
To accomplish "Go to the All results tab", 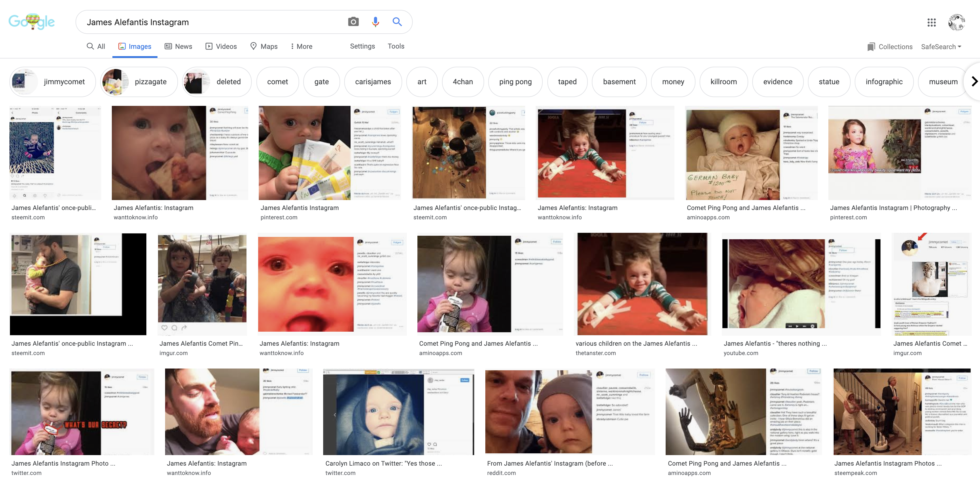I will point(96,47).
